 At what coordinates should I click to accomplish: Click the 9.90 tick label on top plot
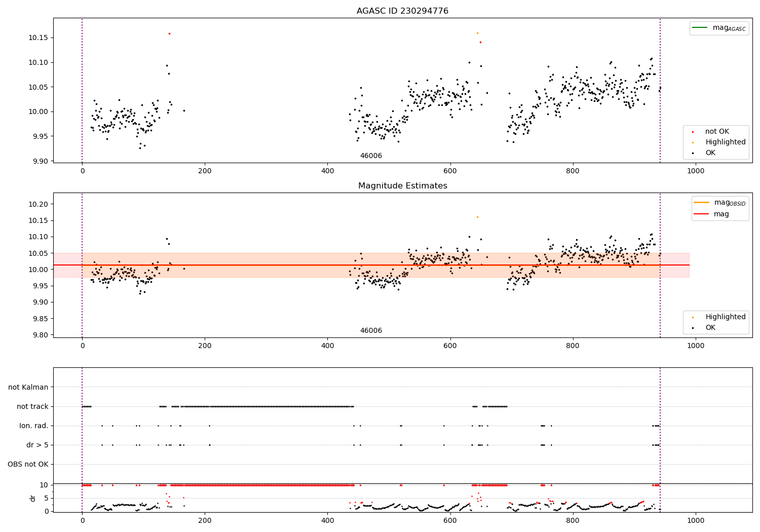(40, 161)
